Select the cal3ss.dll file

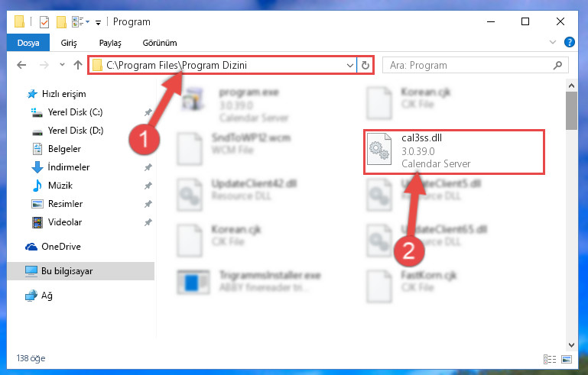click(454, 152)
